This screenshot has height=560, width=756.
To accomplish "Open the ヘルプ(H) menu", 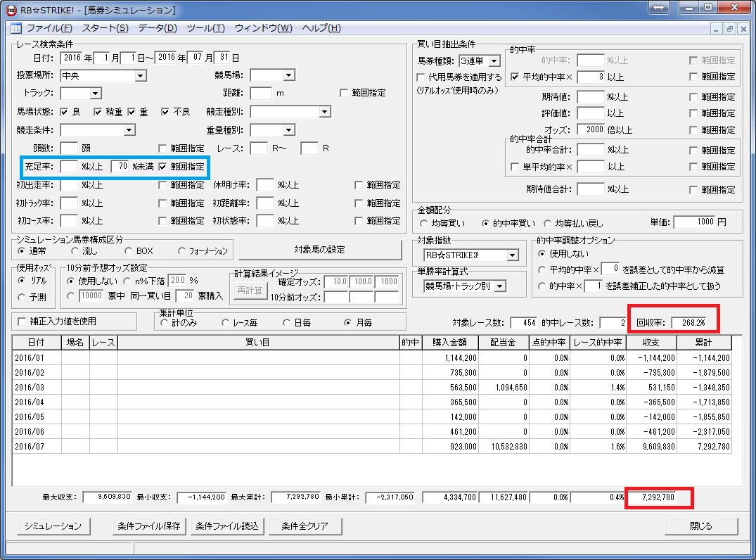I will pos(321,28).
